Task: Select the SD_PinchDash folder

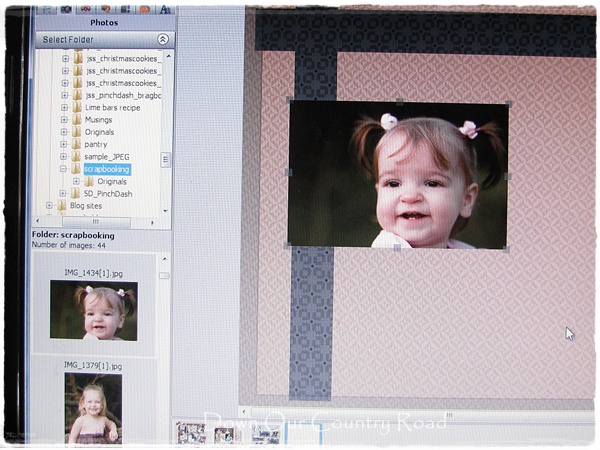Action: click(x=108, y=194)
